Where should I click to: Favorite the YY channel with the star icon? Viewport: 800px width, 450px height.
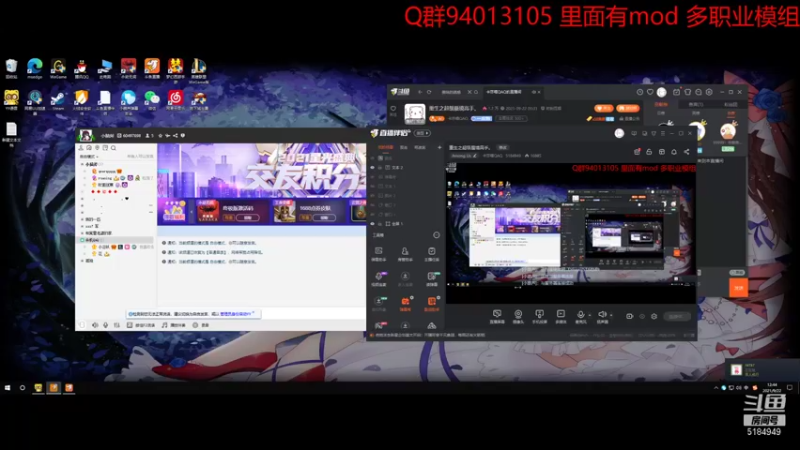coord(161,136)
